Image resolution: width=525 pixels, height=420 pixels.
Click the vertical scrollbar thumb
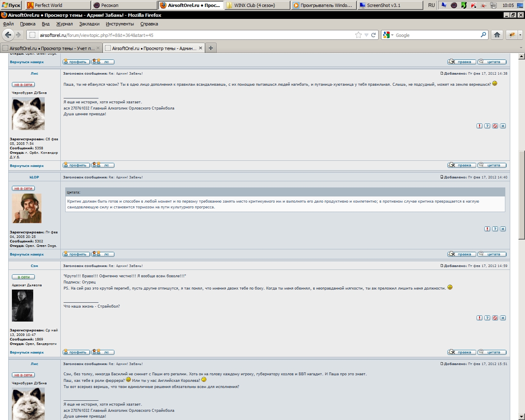coord(521,195)
